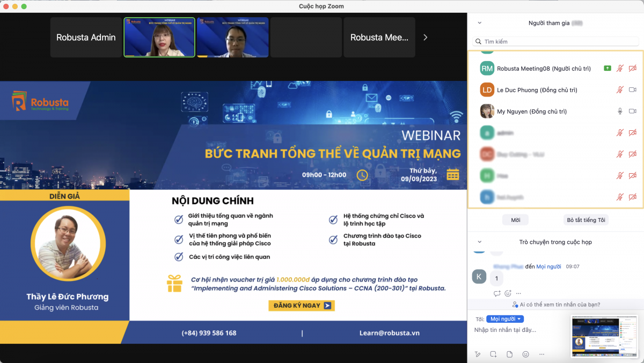Image resolution: width=644 pixels, height=363 pixels.
Task: Click the muted microphone icon in the admin row
Action: (620, 132)
